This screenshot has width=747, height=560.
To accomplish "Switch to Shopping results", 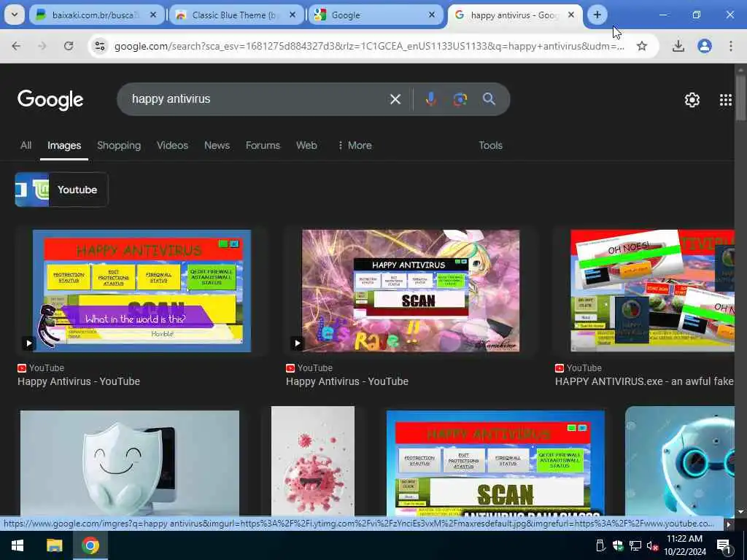I will pyautogui.click(x=119, y=145).
